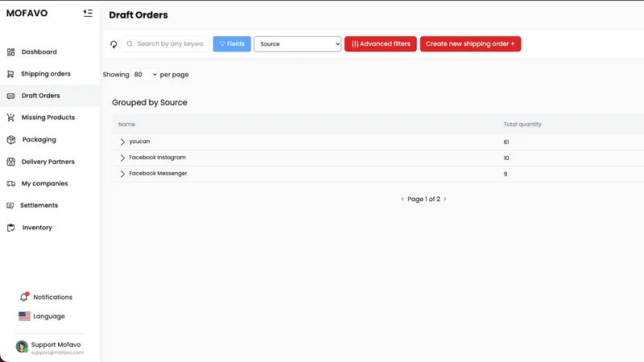
Task: Click Create new shipping order button
Action: tap(470, 44)
